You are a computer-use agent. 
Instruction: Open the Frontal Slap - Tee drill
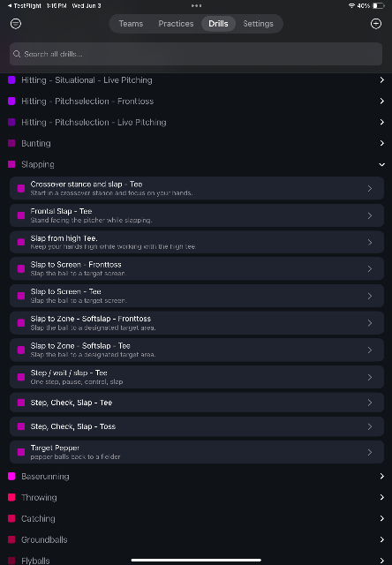click(197, 215)
